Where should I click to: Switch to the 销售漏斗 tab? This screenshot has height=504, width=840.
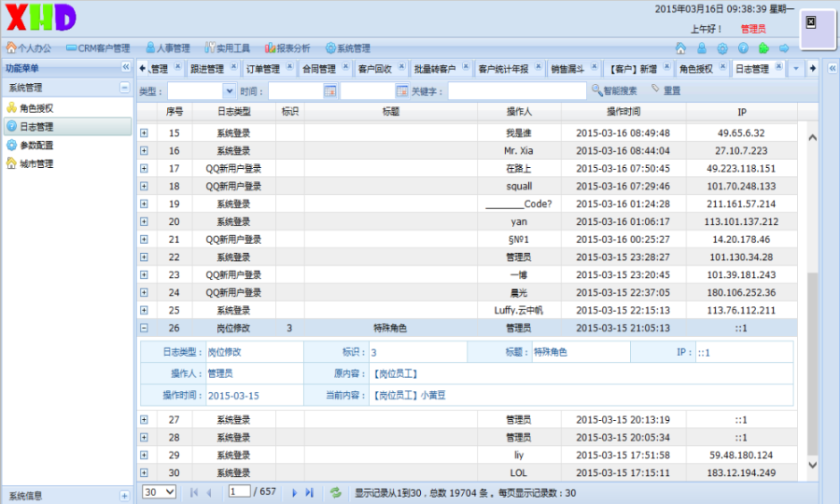567,68
